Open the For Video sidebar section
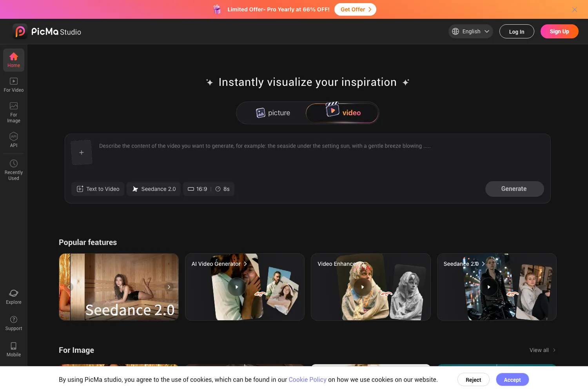 [x=14, y=85]
